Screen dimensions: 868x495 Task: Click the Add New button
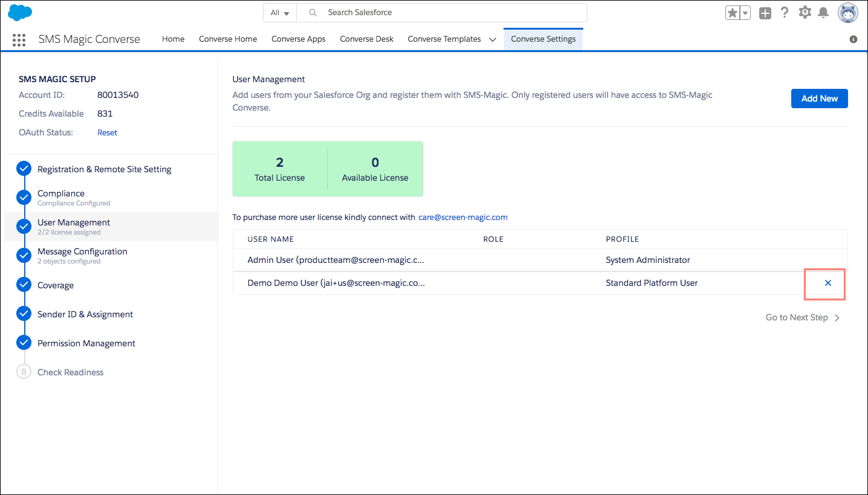click(820, 99)
